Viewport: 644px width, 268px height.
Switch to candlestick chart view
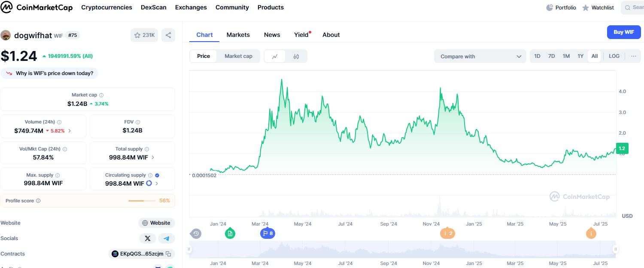click(296, 57)
